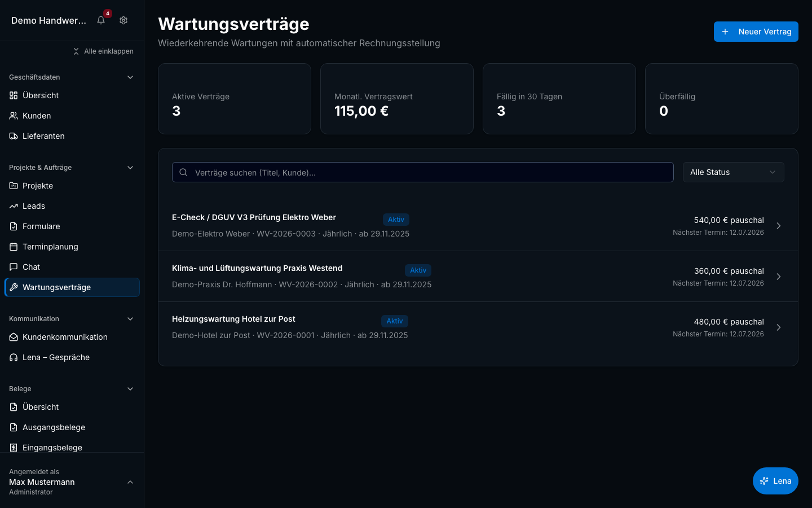Collapse the Belege section
Viewport: 812px width, 508px height.
130,389
